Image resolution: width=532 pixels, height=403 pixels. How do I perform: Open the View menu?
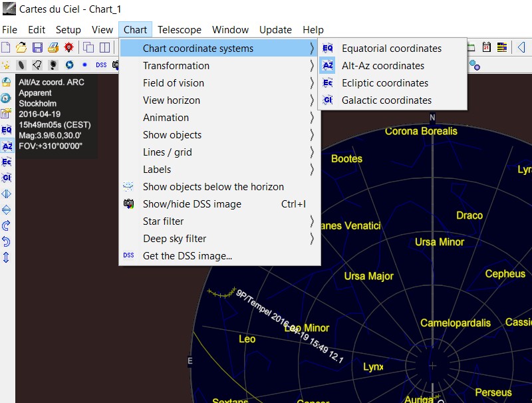coord(102,30)
